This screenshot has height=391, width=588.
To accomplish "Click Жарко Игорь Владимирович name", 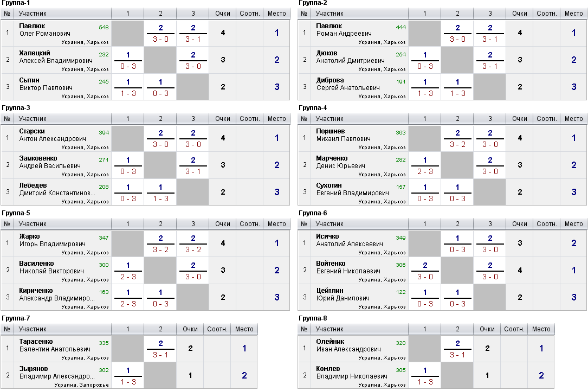I will click(52, 240).
